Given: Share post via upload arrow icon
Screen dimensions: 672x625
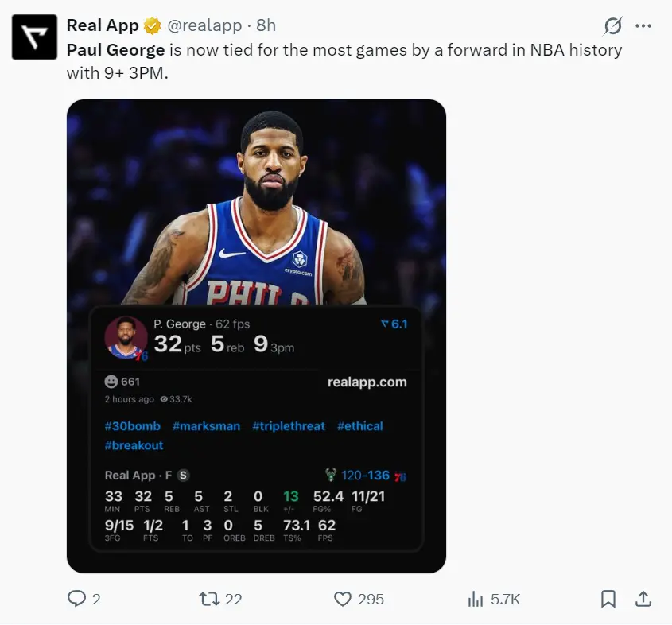Looking at the screenshot, I should 643,599.
